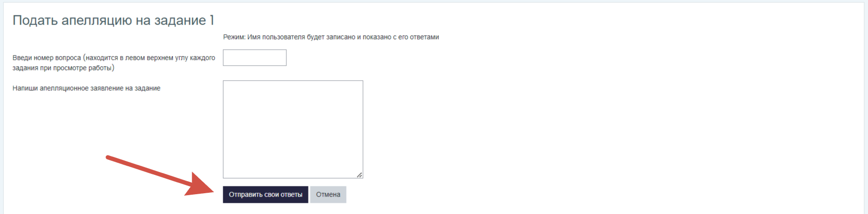Submit with 'Отправить свои ответы' button
This screenshot has height=214, width=868.
coord(266,195)
